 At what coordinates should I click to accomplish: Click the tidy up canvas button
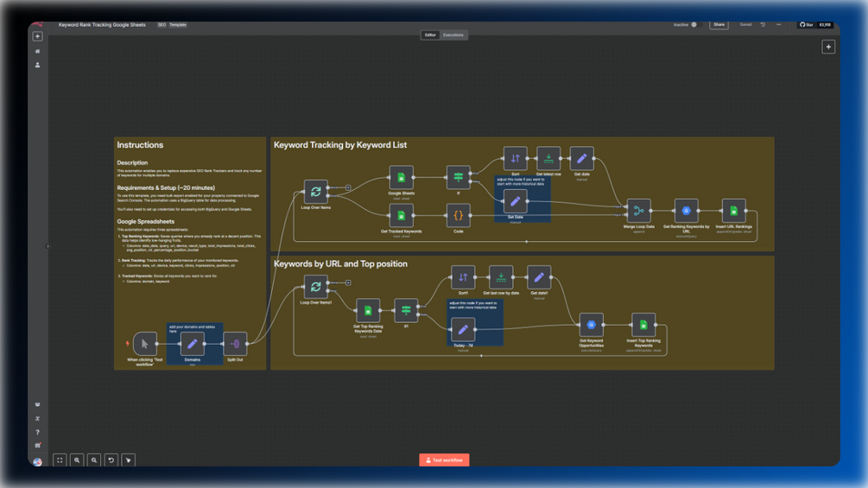pos(129,459)
